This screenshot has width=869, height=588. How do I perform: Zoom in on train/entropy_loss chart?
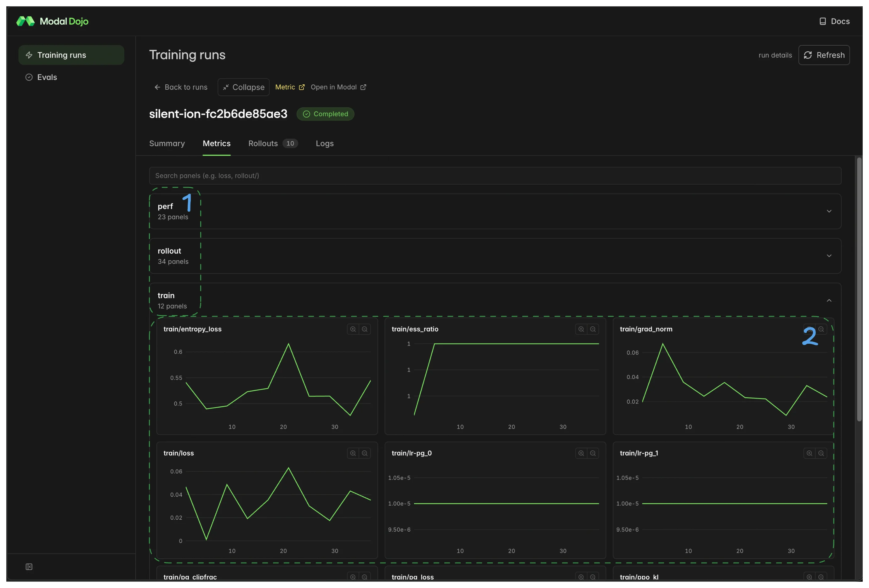[x=353, y=329]
